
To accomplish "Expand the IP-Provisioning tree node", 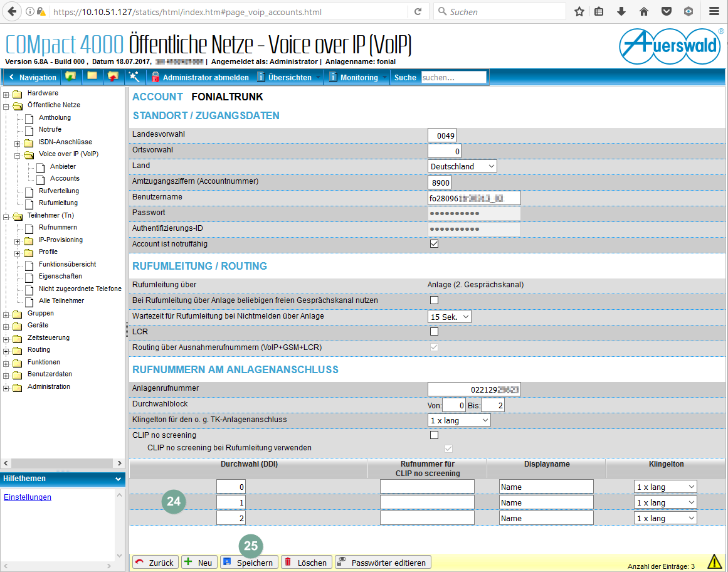I will point(17,241).
